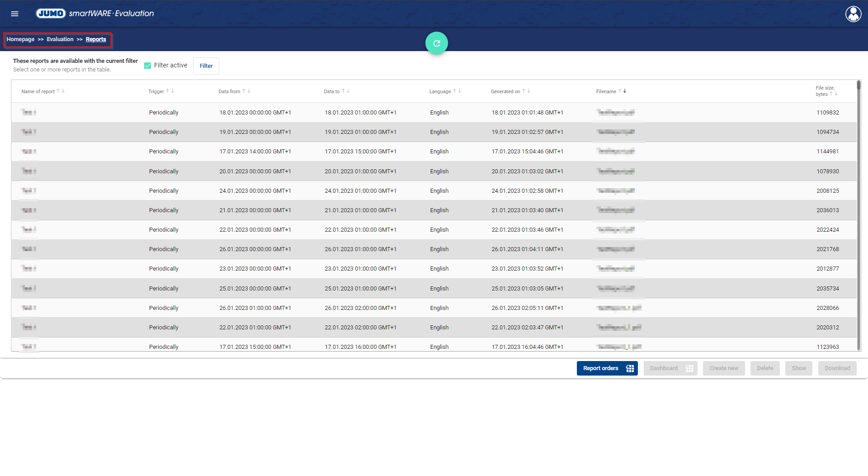The height and width of the screenshot is (476, 868).
Task: Go to Homepage in breadcrumb
Action: click(20, 39)
